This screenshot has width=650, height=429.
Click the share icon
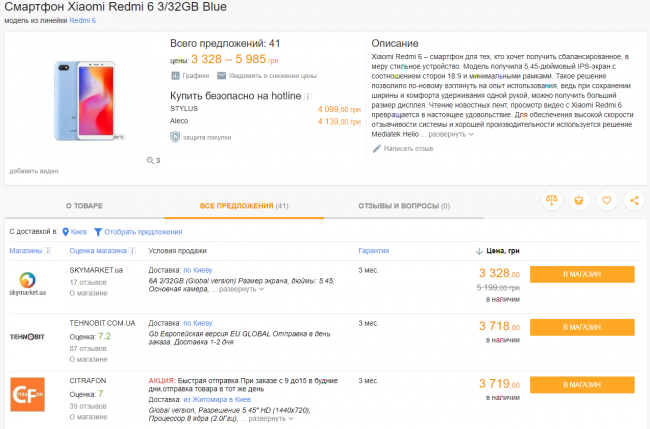pyautogui.click(x=634, y=200)
